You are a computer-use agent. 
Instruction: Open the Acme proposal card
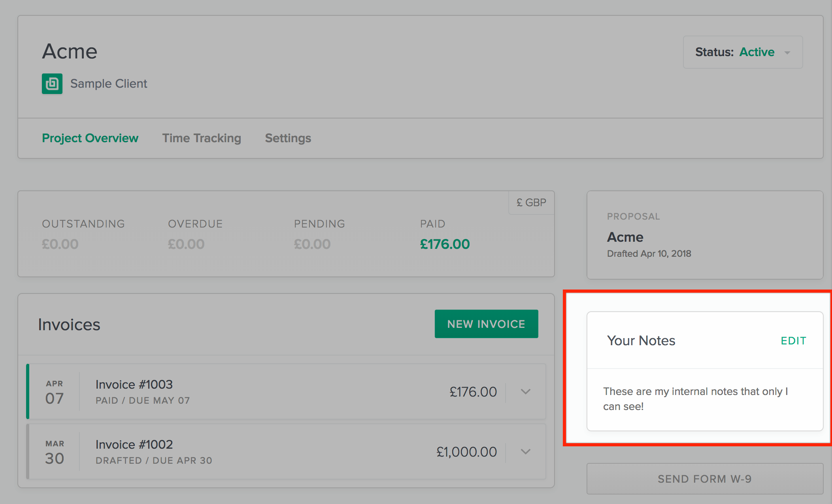pyautogui.click(x=704, y=235)
